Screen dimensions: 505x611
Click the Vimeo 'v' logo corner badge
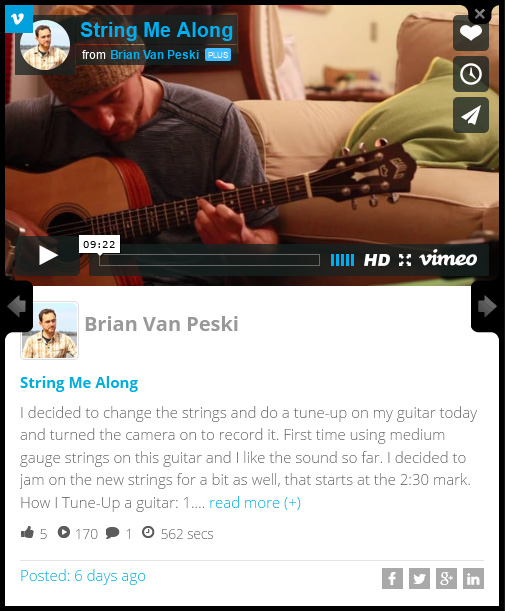pos(19,19)
